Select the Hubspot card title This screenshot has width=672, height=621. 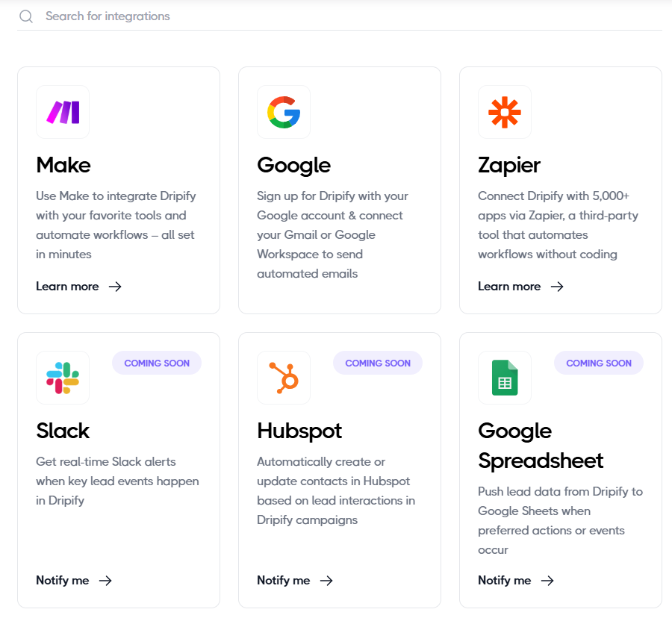point(299,431)
